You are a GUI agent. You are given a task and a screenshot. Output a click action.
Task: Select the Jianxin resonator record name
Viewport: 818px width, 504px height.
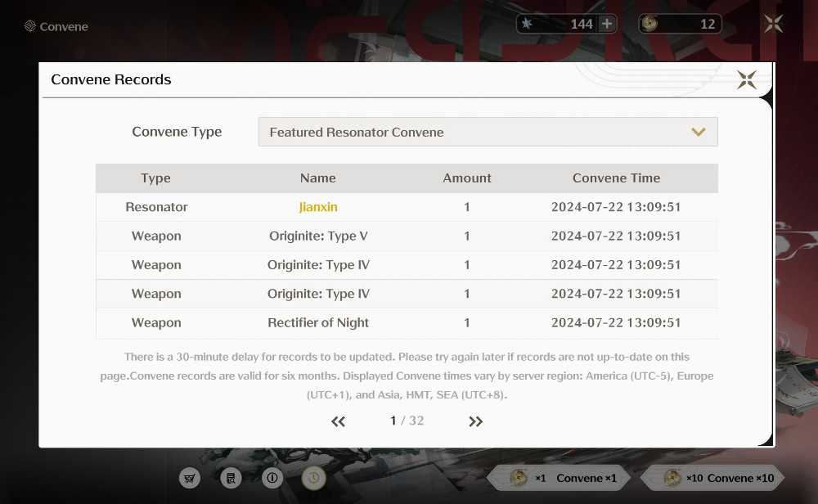(318, 207)
